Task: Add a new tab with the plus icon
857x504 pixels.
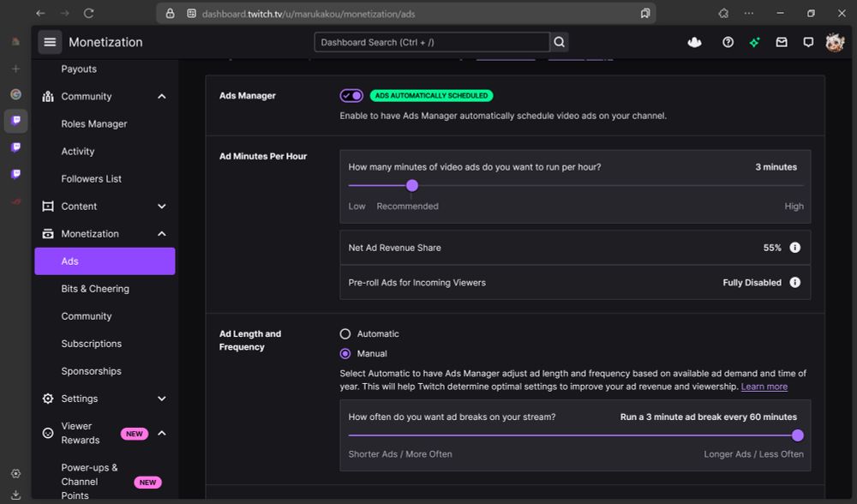Action: [x=15, y=69]
